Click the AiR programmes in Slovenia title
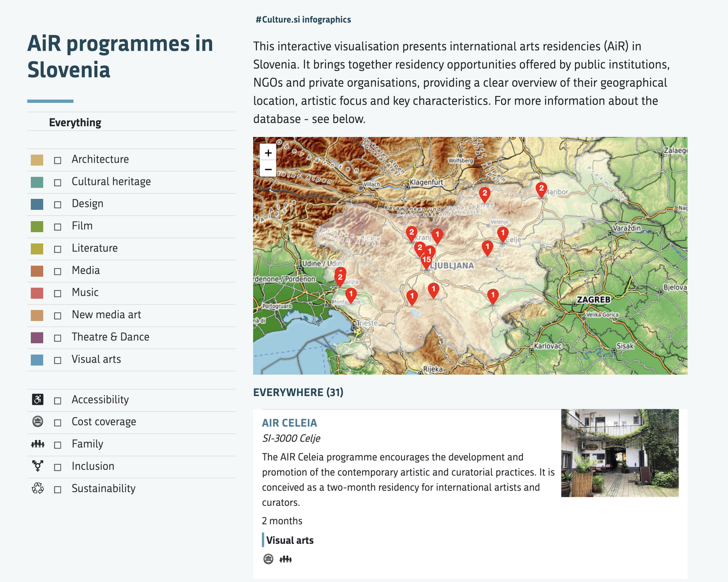The height and width of the screenshot is (582, 728). pos(120,56)
